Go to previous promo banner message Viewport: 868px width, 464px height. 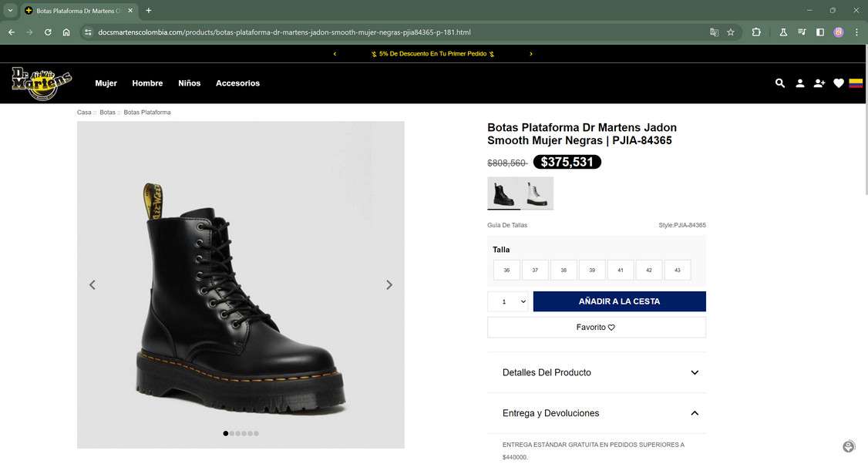(x=335, y=54)
